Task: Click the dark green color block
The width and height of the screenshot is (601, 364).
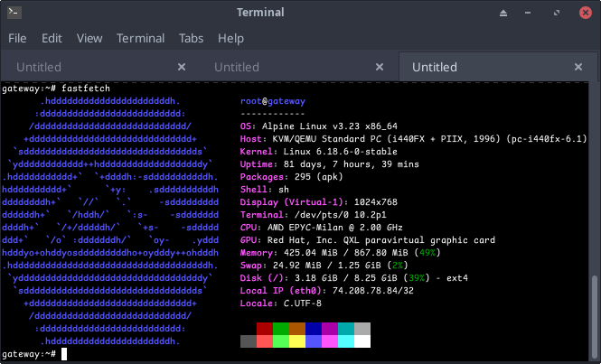Action: (281, 329)
